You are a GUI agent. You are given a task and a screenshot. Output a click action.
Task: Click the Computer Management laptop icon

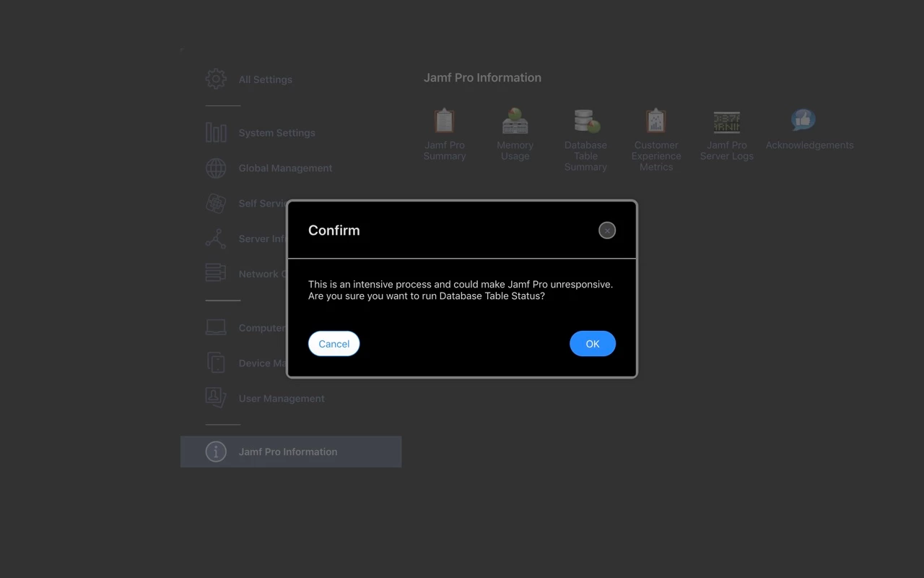(x=216, y=327)
